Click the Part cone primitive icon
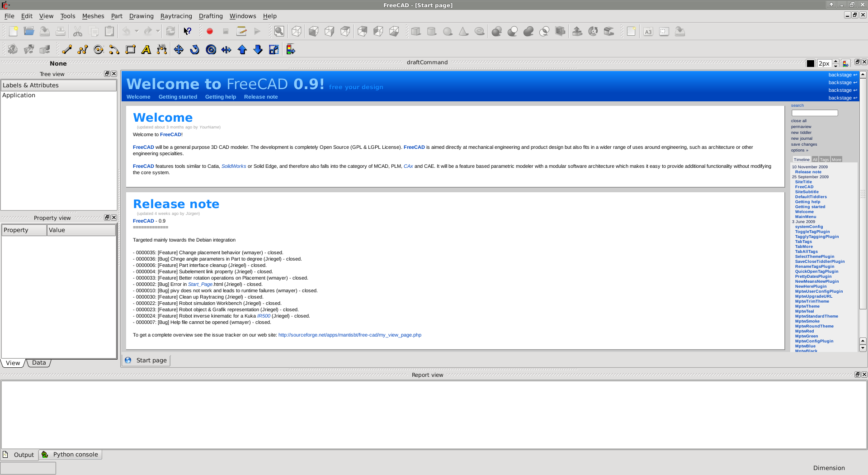Viewport: 868px width, 475px height. (x=463, y=31)
